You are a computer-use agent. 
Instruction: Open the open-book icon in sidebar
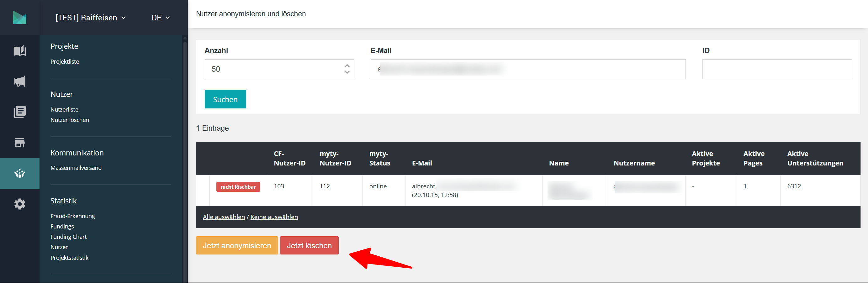(x=19, y=51)
